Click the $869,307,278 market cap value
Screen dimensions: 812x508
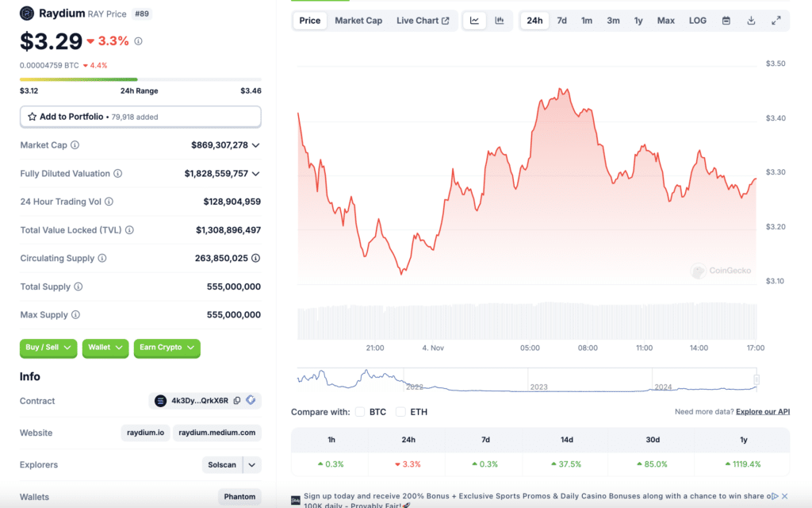pyautogui.click(x=220, y=145)
